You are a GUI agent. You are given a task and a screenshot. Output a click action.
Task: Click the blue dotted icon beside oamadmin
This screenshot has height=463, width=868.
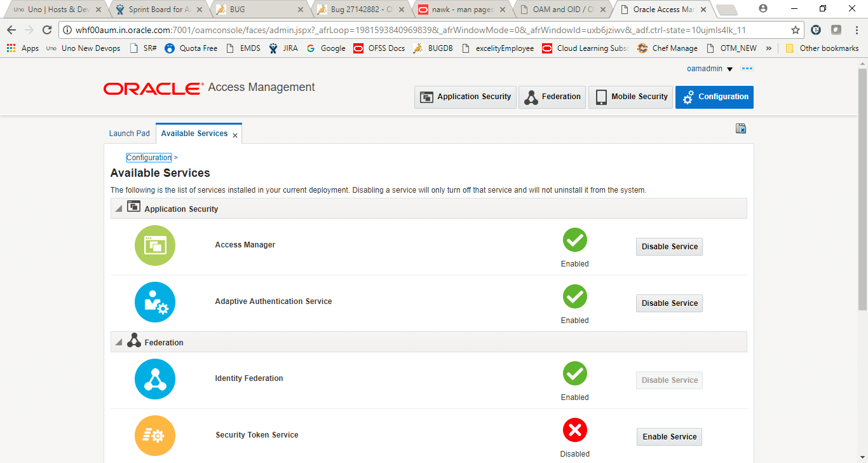(747, 69)
